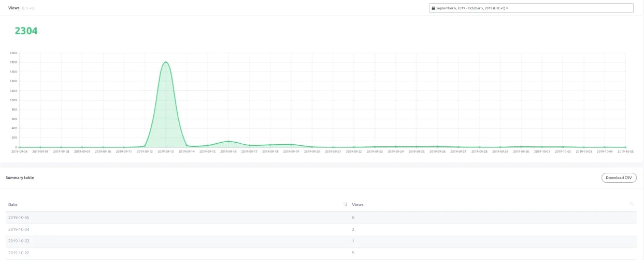Sort table by Date column arrow icon
Image resolution: width=644 pixels, height=260 pixels.
[346, 204]
